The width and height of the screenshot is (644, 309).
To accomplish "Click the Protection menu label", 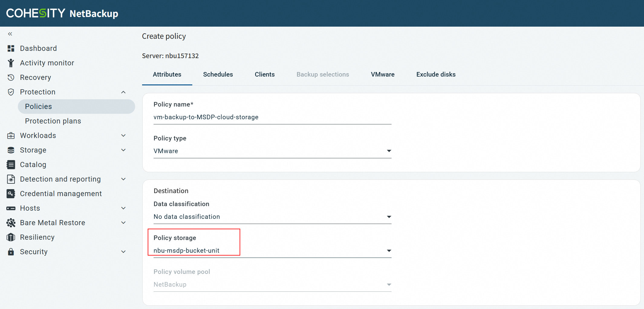I will 38,92.
